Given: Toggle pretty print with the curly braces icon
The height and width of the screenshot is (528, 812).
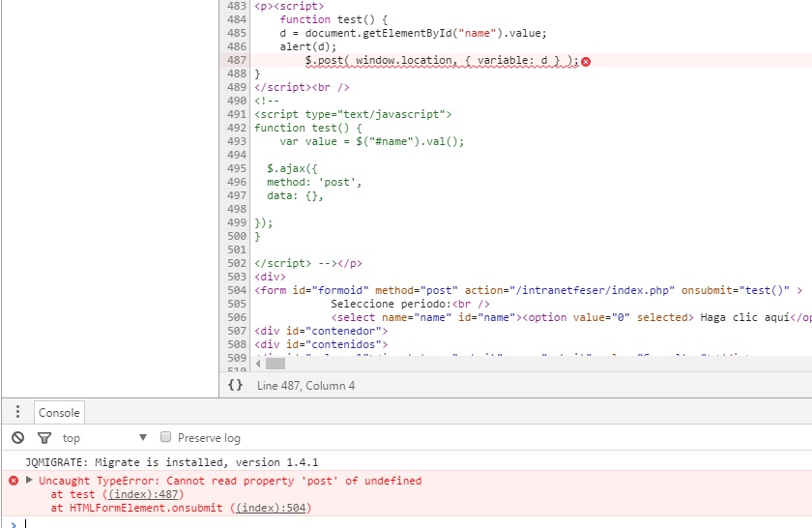Looking at the screenshot, I should click(x=235, y=385).
